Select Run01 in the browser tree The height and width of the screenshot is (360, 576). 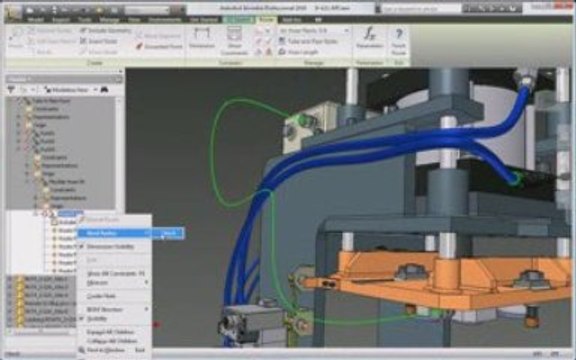(x=47, y=133)
